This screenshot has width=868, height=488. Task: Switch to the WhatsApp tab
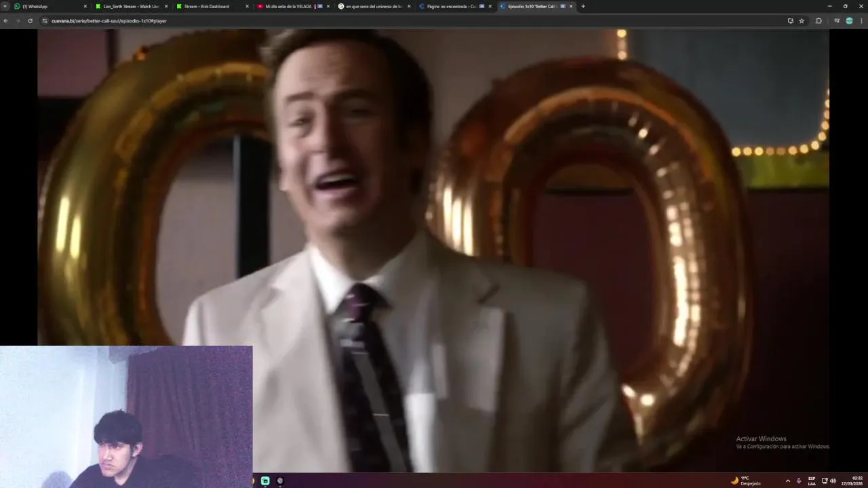coord(51,6)
